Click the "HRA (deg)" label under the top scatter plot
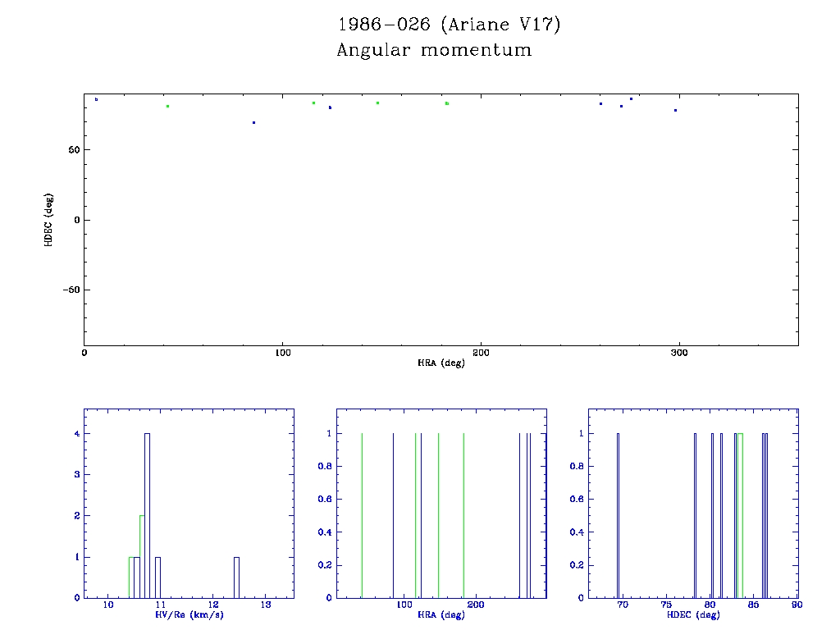The height and width of the screenshot is (630, 840). coord(441,363)
